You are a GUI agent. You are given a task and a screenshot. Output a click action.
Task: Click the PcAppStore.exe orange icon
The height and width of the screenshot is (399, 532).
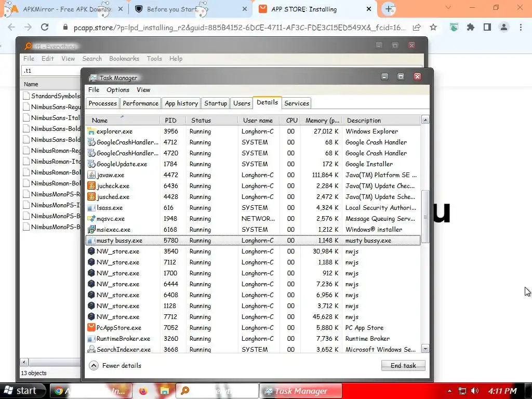[x=91, y=327]
